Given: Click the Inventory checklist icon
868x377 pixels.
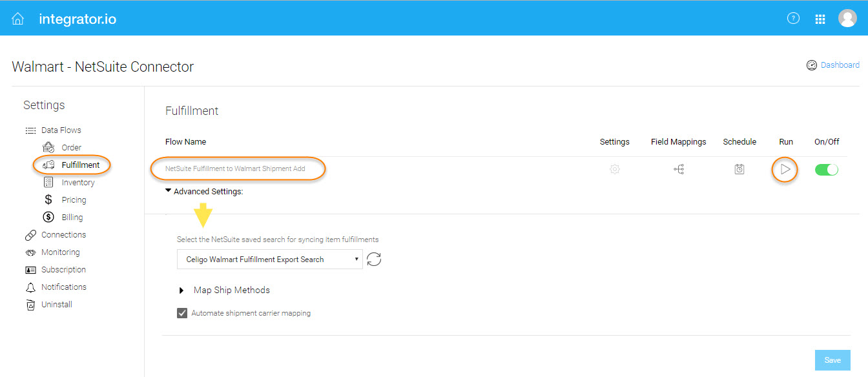Looking at the screenshot, I should pos(48,182).
